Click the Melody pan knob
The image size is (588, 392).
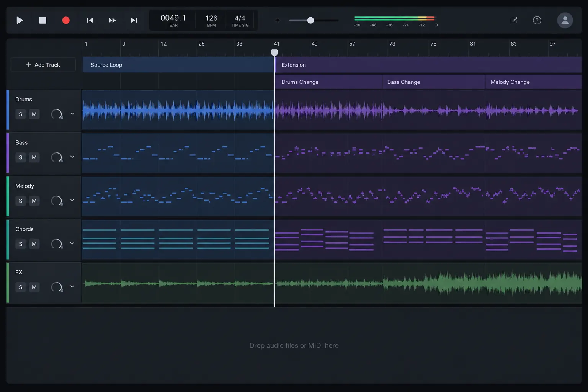[x=57, y=201]
